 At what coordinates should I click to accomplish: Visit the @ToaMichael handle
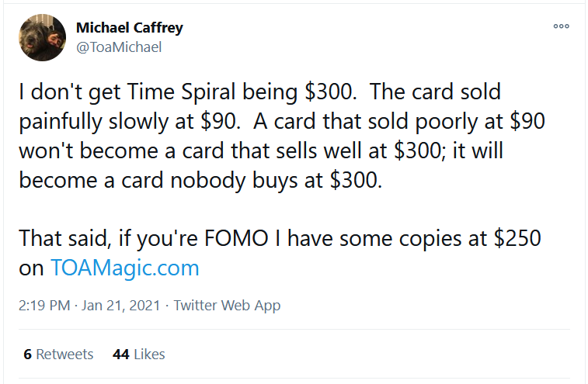click(x=118, y=47)
